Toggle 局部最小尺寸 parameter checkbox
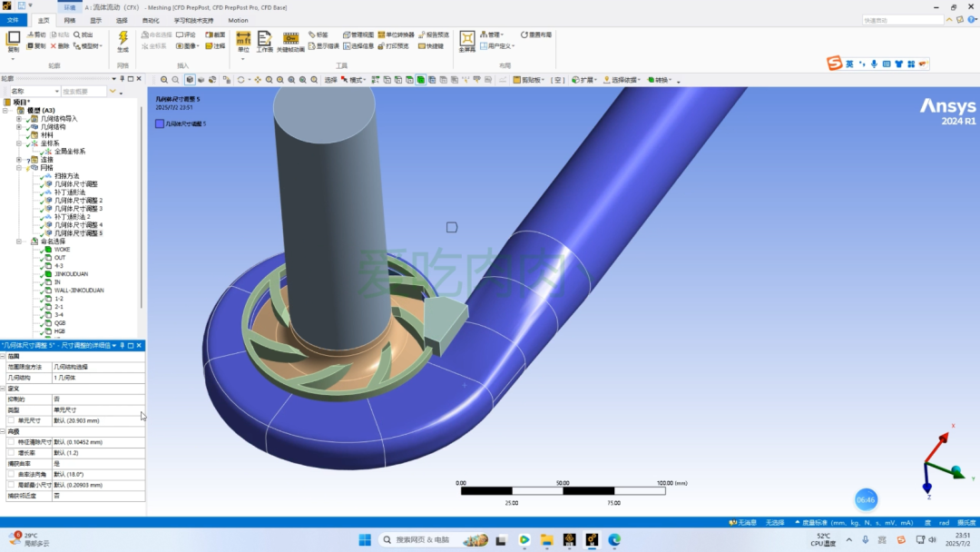 11,485
